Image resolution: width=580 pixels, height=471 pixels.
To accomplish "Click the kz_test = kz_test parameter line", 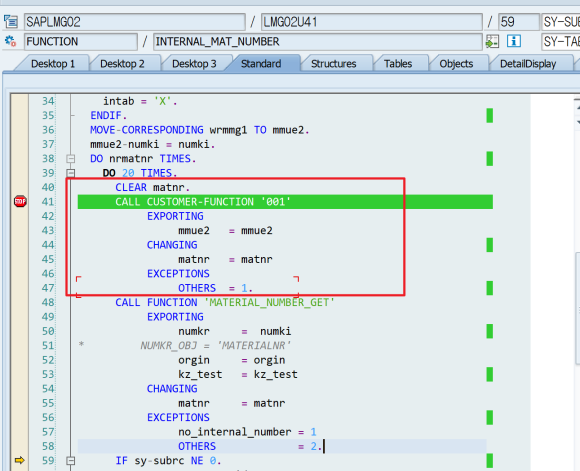I will [x=238, y=374].
